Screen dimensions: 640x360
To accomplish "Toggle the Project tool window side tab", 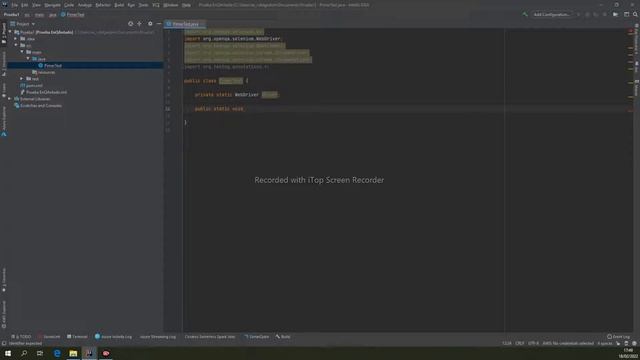I will (x=4, y=33).
